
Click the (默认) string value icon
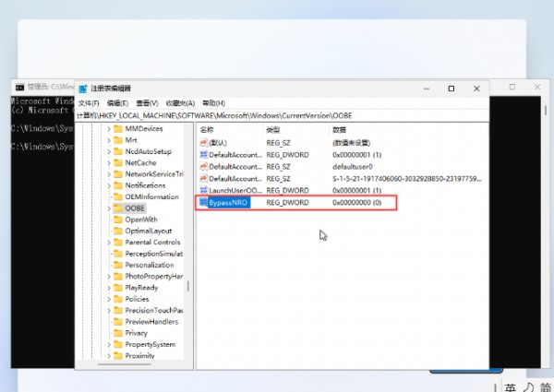pyautogui.click(x=203, y=143)
